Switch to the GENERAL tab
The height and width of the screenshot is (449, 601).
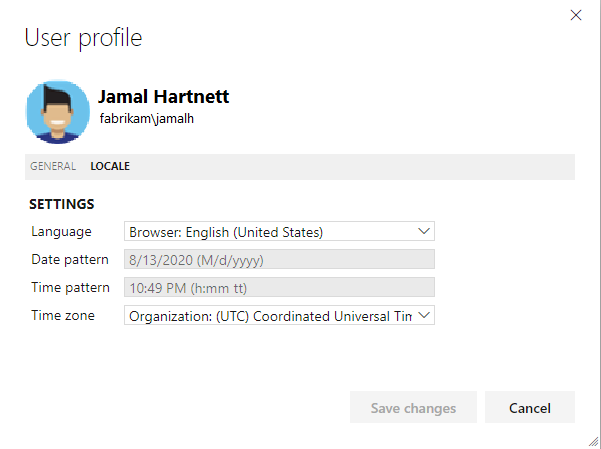[x=53, y=167]
